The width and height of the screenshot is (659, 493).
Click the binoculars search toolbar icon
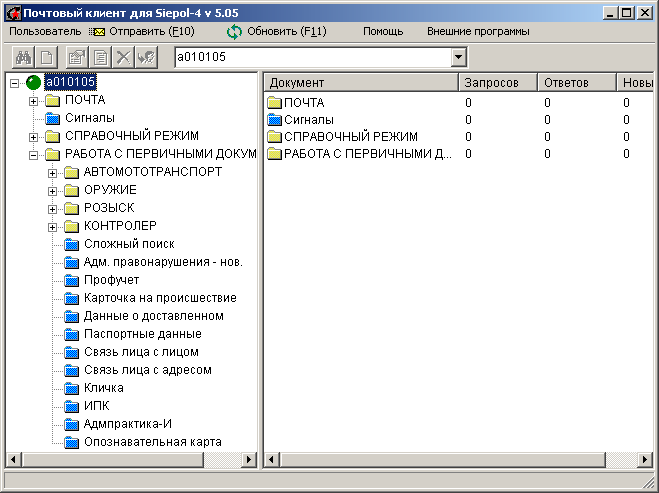click(x=23, y=57)
